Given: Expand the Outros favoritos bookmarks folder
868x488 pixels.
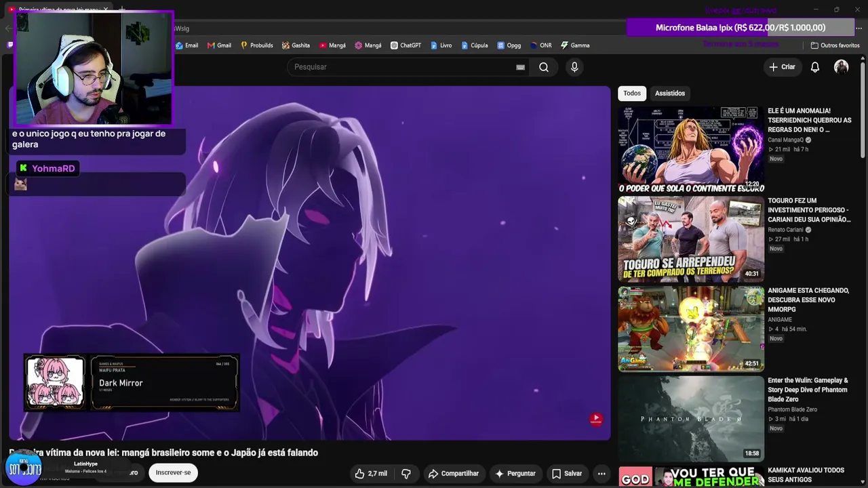Looking at the screenshot, I should click(835, 45).
